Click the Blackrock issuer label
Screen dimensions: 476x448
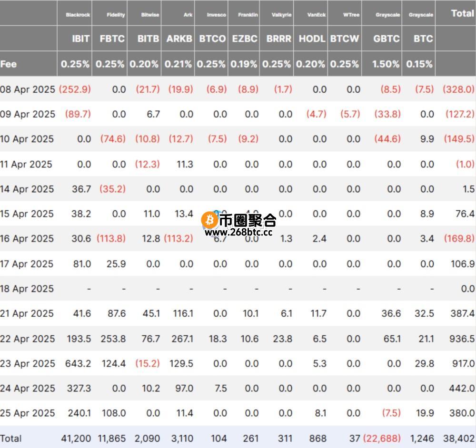pos(78,15)
